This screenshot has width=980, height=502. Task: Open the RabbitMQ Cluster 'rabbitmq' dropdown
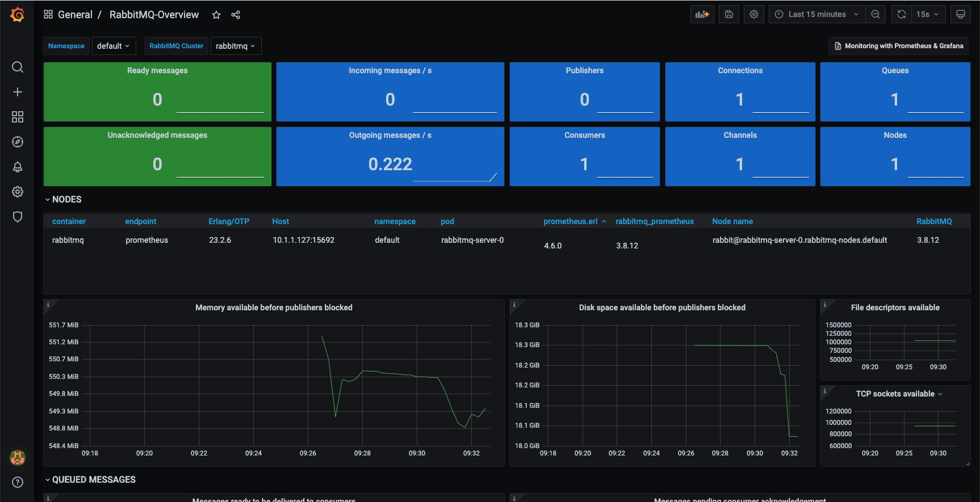[236, 46]
